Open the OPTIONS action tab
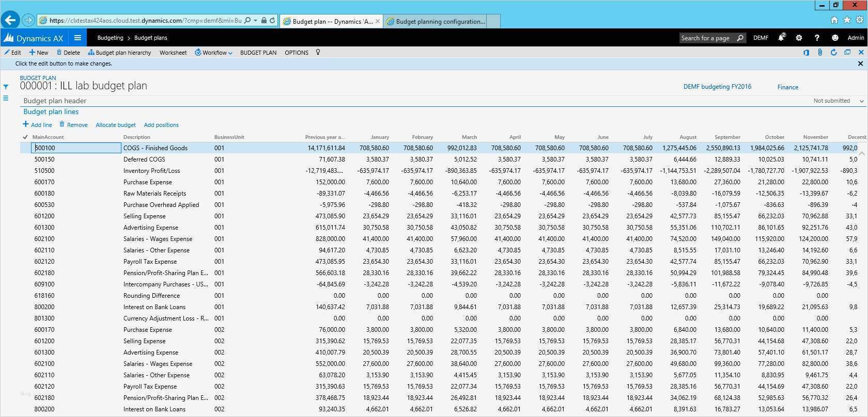Screen dimensions: 868x417 point(297,53)
